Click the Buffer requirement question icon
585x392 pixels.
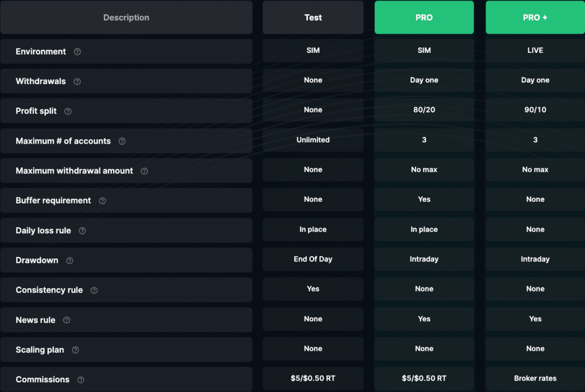[102, 201]
